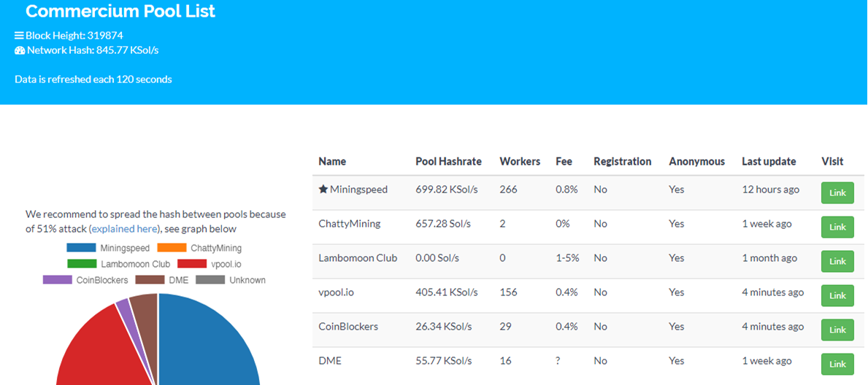Click the Fee column header
Screen dimensions: 868x385
[564, 162]
